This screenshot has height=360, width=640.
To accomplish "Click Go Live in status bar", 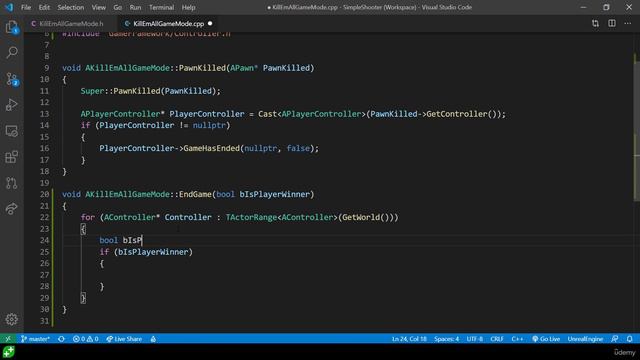I will click(x=546, y=339).
